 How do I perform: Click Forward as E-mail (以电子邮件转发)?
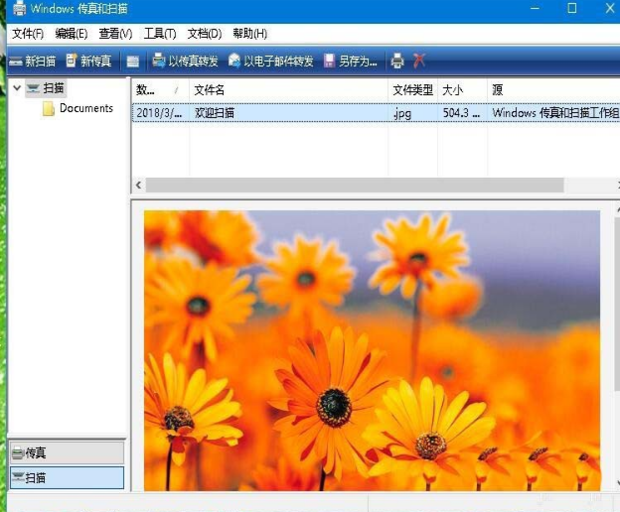tap(271, 61)
